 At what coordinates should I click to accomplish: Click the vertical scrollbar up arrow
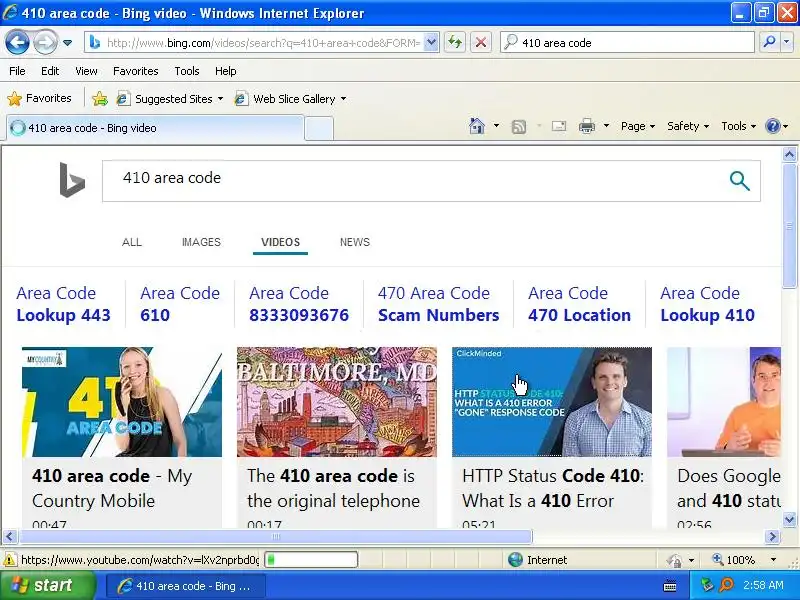[x=789, y=154]
